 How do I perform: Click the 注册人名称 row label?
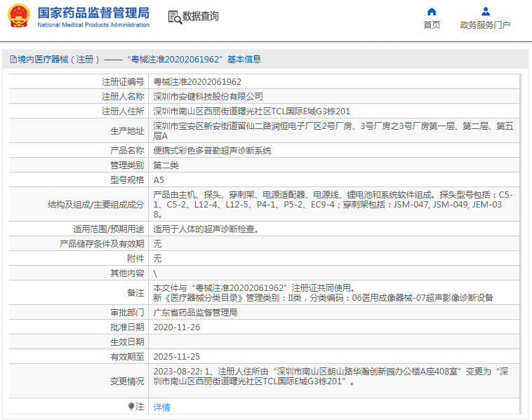[x=123, y=97]
